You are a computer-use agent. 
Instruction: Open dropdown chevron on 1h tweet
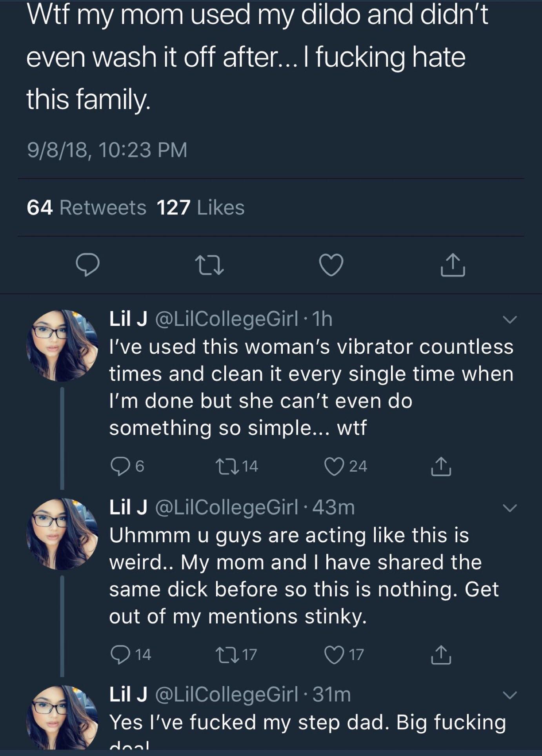[510, 320]
